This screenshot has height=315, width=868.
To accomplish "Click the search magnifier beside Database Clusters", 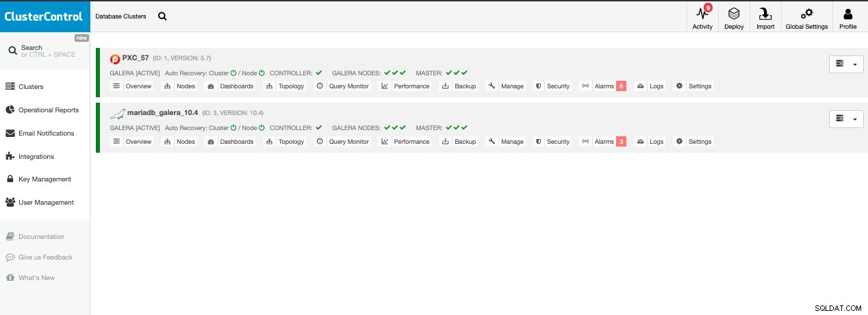I will pyautogui.click(x=162, y=16).
